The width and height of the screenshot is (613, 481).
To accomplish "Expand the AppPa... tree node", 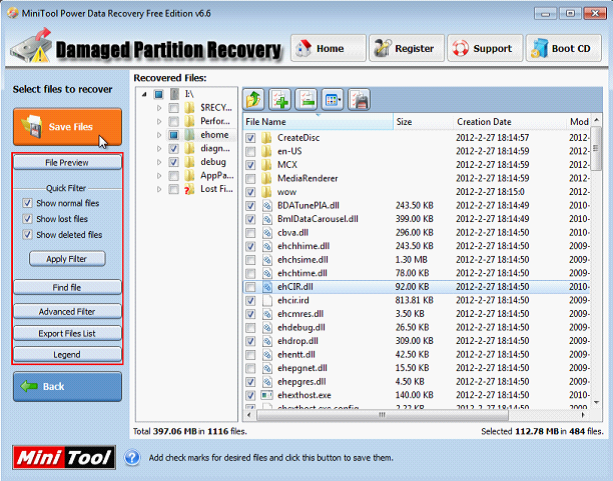I will click(x=159, y=176).
